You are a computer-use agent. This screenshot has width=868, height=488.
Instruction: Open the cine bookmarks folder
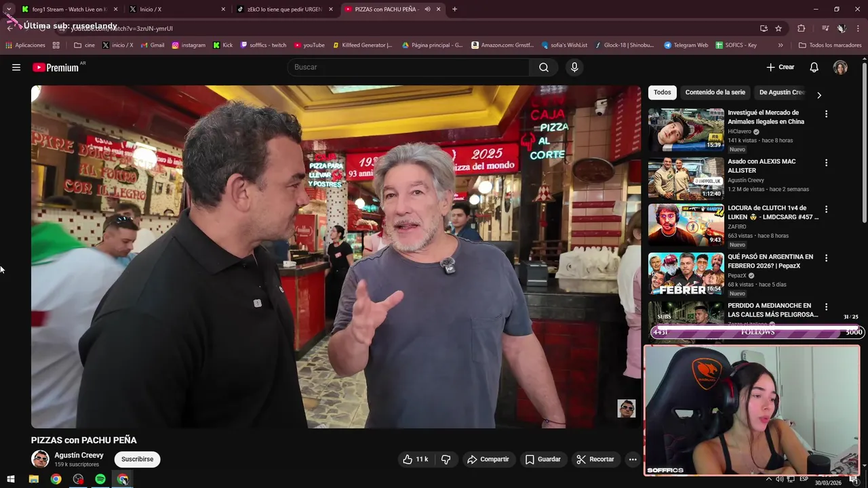pos(85,45)
